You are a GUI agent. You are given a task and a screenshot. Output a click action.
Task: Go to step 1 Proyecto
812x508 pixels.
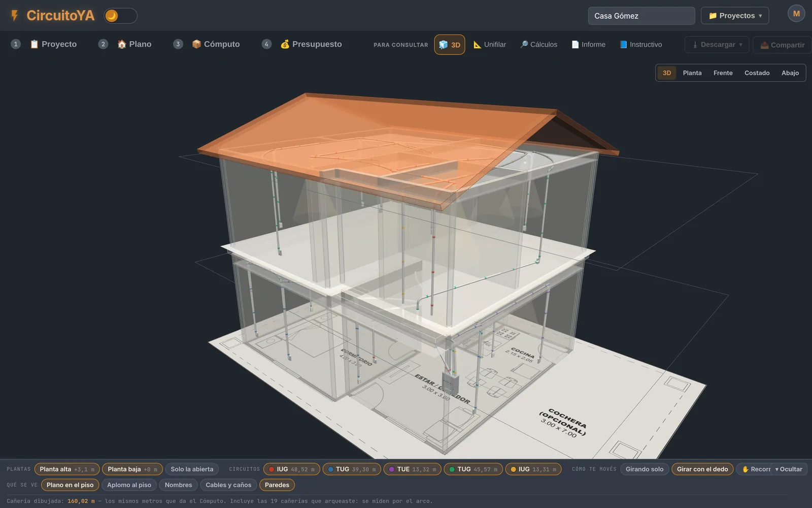coord(44,44)
